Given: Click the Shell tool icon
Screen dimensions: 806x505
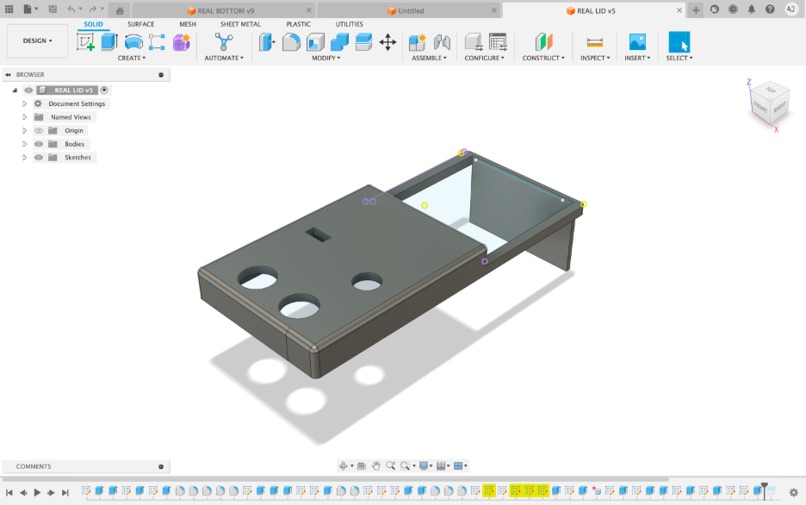Looking at the screenshot, I should click(315, 42).
